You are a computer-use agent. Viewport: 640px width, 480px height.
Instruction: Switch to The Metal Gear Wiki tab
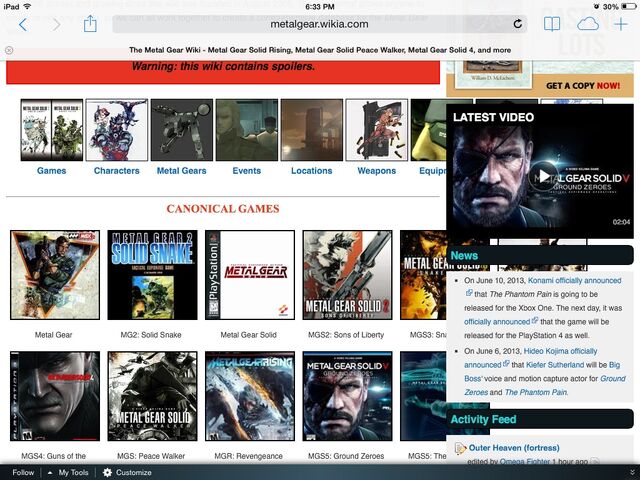pyautogui.click(x=320, y=50)
